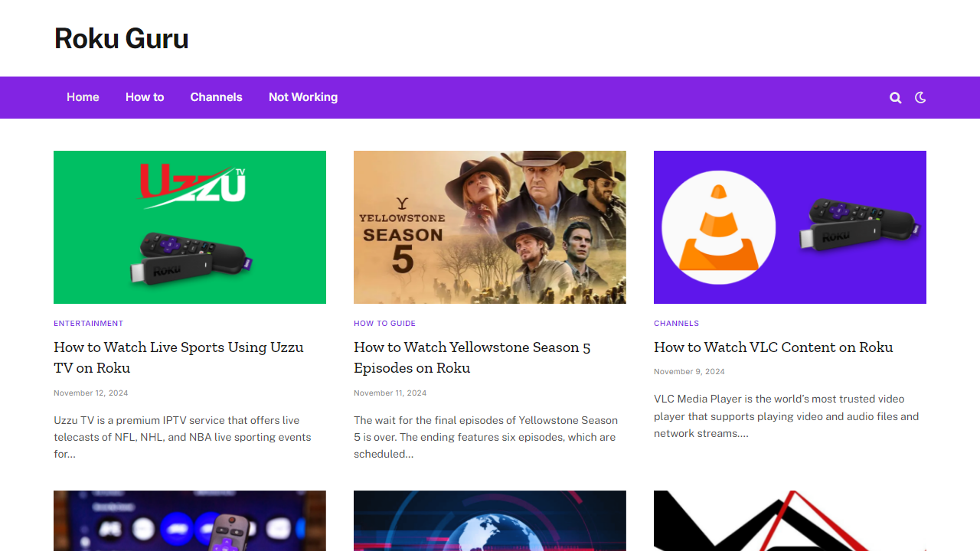
Task: Click the Roku remote thumbnail in the second row
Action: click(189, 520)
